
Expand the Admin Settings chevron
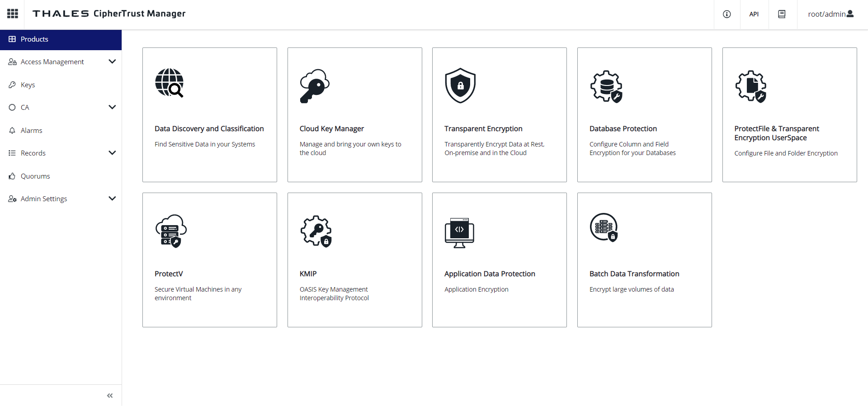112,198
